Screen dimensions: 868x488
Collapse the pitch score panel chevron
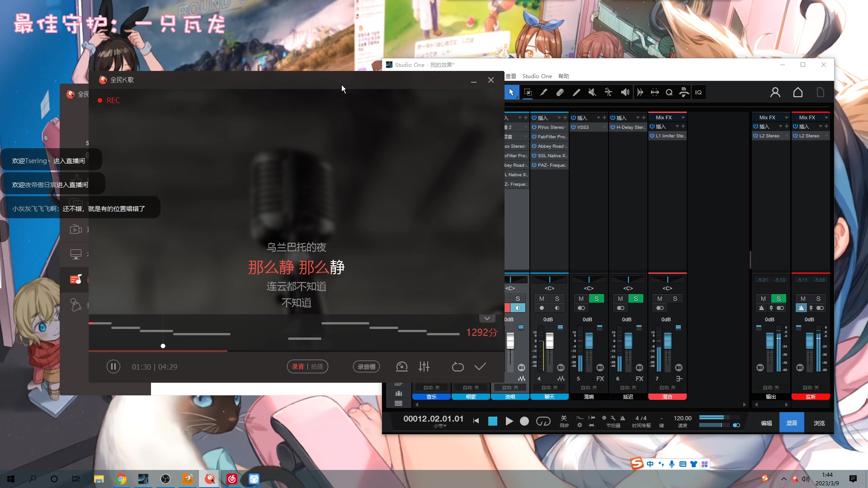(x=487, y=319)
